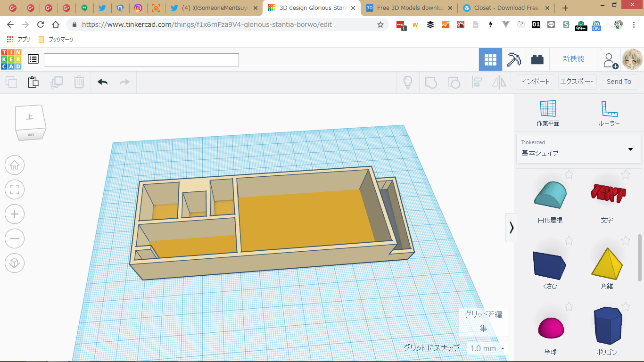
Task: Click the design name text field
Action: 141,60
